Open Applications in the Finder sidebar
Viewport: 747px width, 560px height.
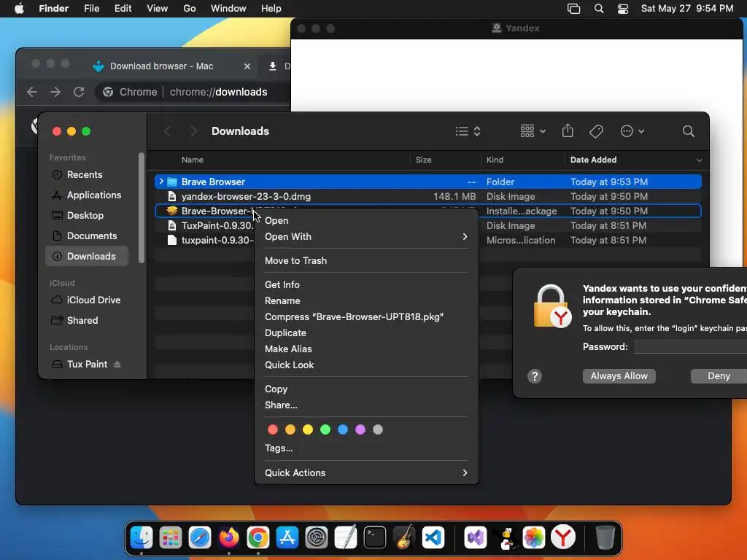pyautogui.click(x=86, y=195)
